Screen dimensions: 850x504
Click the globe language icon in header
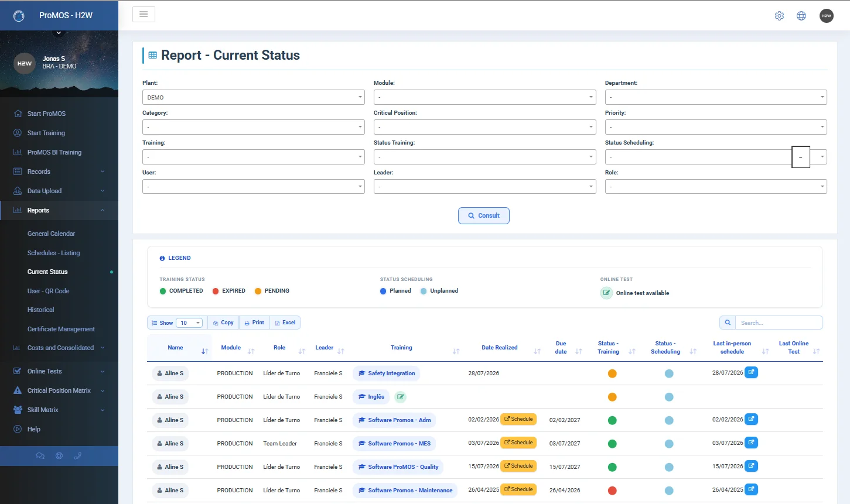pos(801,16)
